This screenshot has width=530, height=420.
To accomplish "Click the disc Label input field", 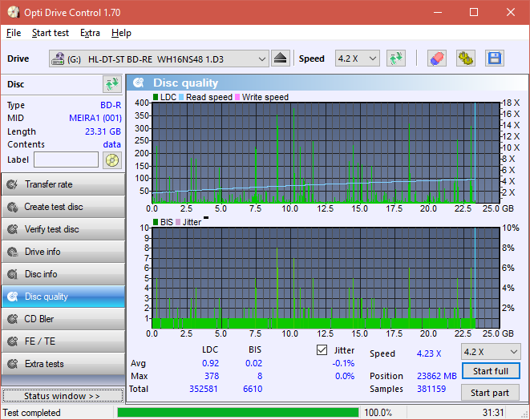I will pyautogui.click(x=66, y=160).
